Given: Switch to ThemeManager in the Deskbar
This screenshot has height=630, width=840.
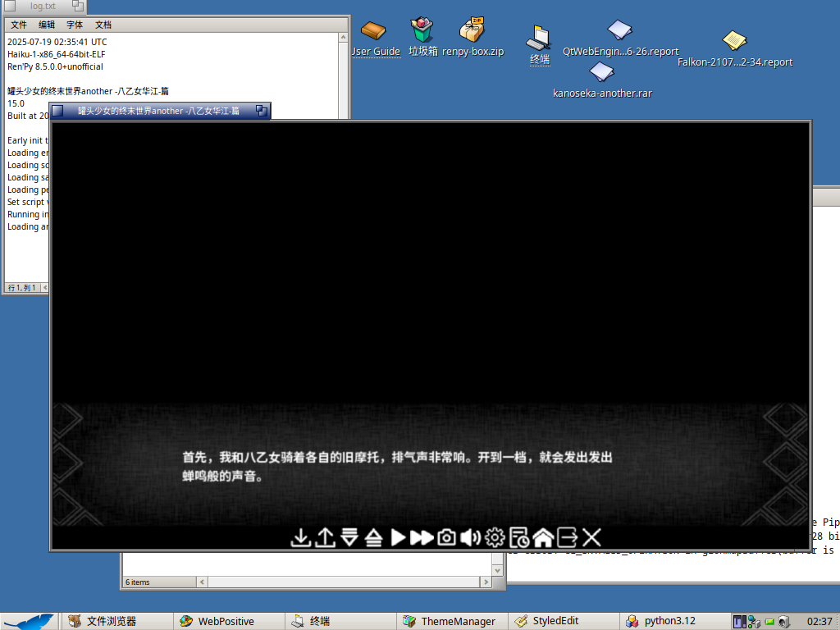Looking at the screenshot, I should click(x=452, y=622).
